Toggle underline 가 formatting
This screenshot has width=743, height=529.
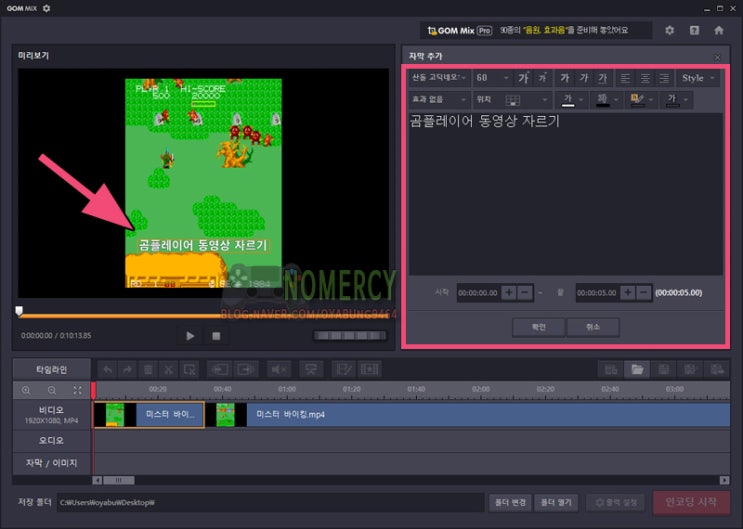(x=602, y=78)
